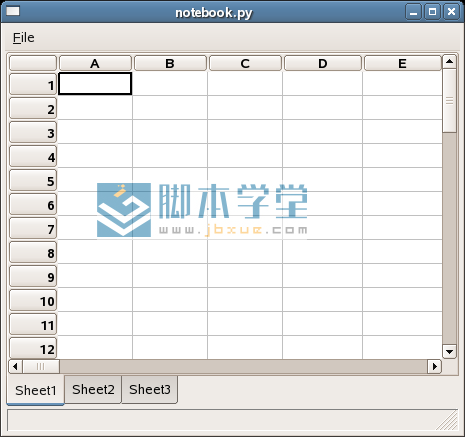Click cell A12 in the grid
The width and height of the screenshot is (465, 437).
click(x=95, y=347)
